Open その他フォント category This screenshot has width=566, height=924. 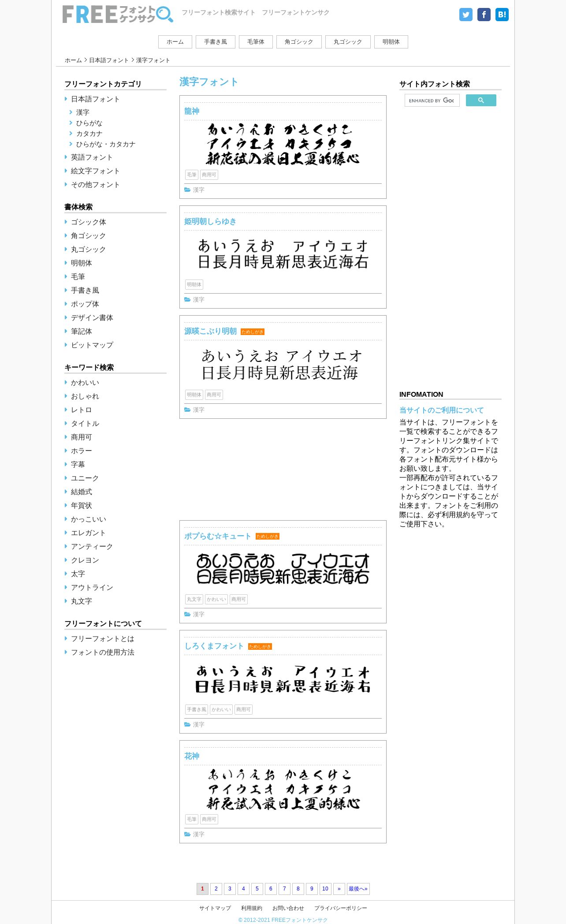coord(95,185)
